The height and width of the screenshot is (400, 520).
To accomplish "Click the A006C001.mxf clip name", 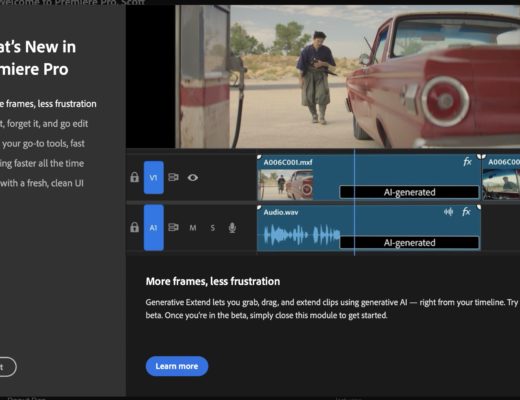I will 288,162.
